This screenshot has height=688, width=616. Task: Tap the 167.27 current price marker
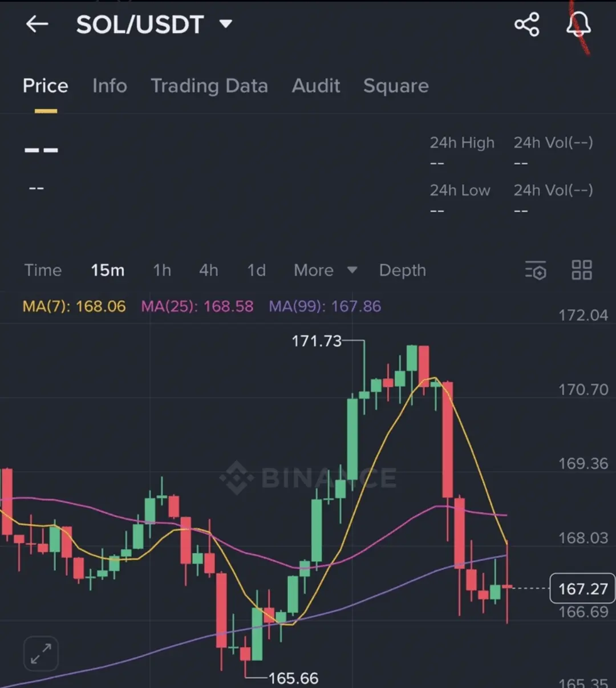click(582, 589)
